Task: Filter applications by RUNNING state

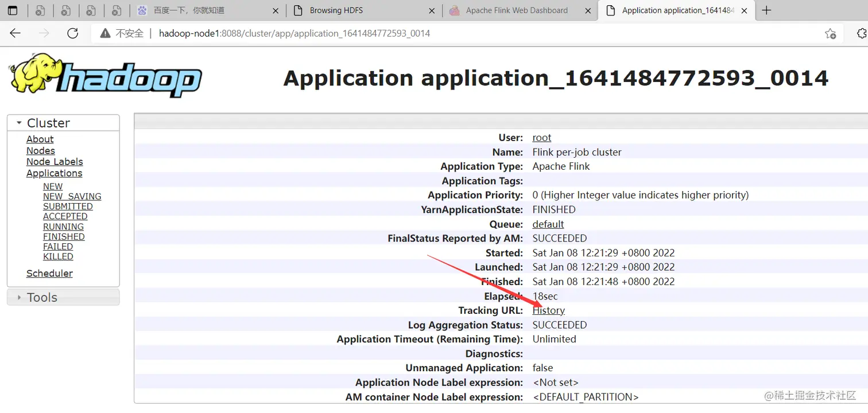Action: (63, 227)
